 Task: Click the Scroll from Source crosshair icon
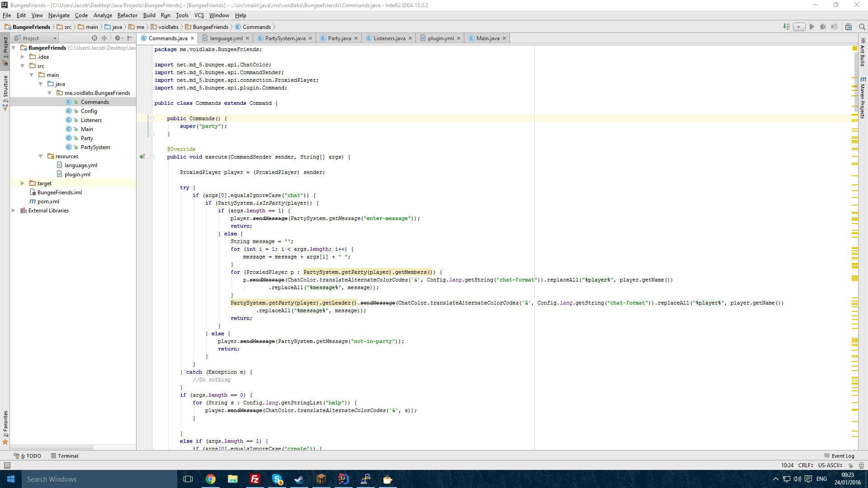pyautogui.click(x=94, y=38)
